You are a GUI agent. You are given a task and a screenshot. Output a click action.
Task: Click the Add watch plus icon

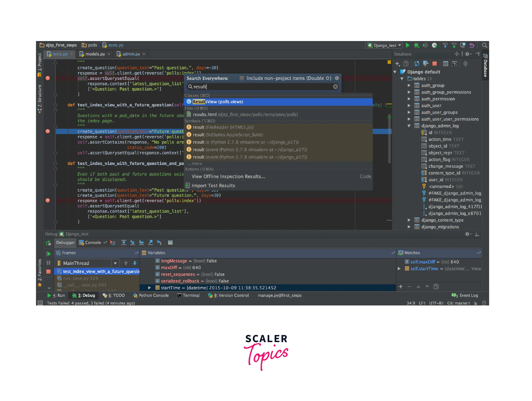tap(401, 286)
